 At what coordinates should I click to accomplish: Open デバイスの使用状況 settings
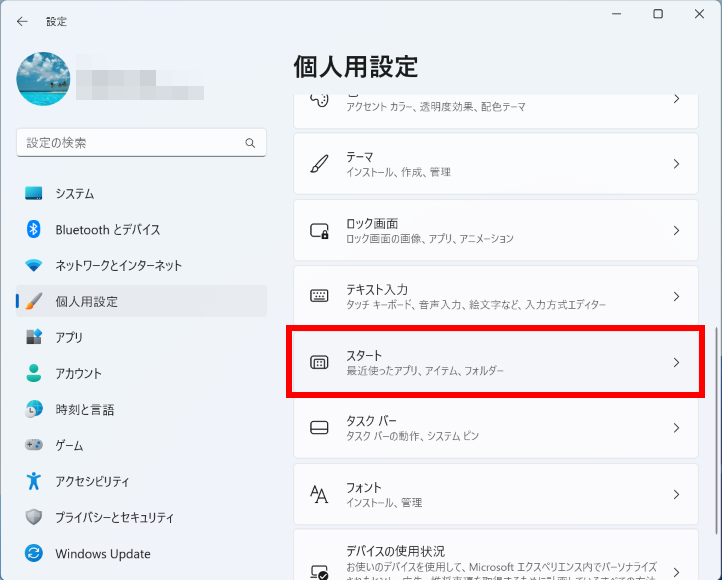coord(496,555)
